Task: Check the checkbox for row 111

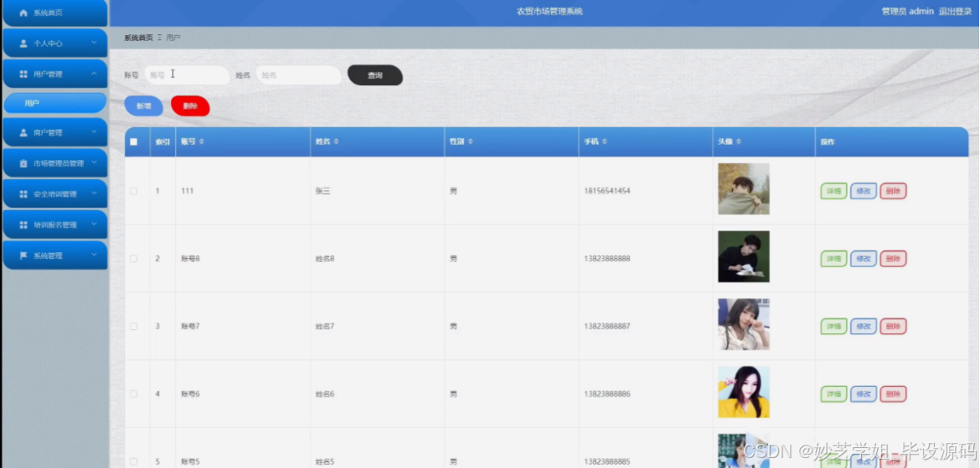Action: [x=133, y=191]
